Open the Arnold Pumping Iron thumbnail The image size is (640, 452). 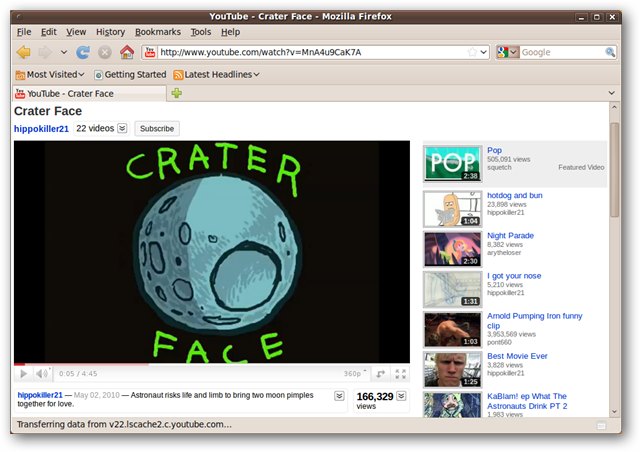coord(452,330)
